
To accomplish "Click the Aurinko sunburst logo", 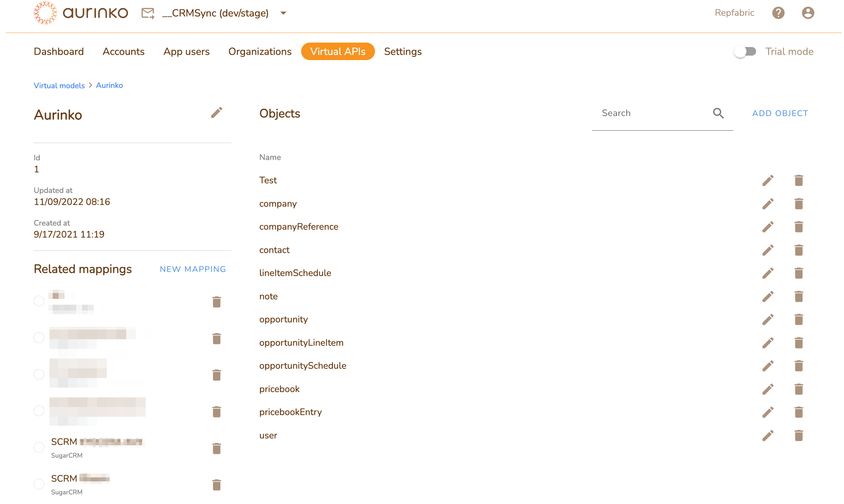I will (x=45, y=13).
